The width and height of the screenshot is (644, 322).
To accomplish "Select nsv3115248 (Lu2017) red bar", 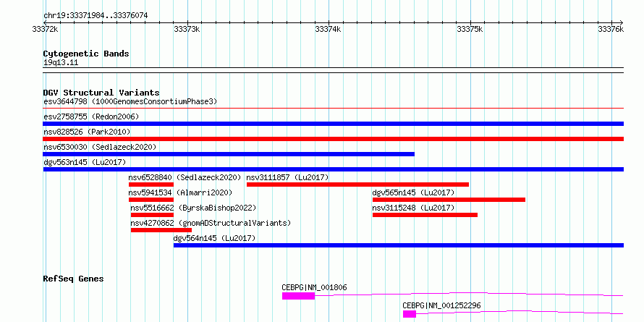I will click(425, 215).
